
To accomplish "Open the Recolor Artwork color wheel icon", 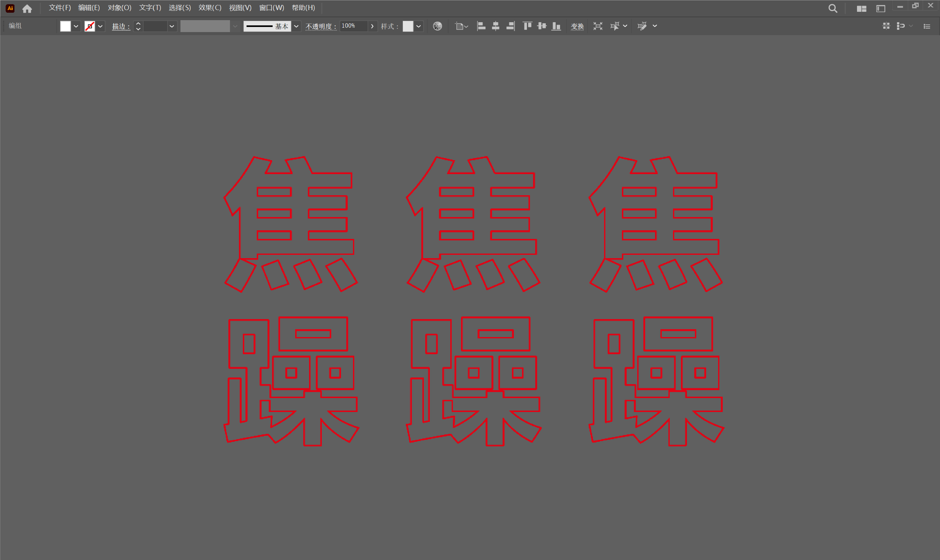I will pos(437,26).
